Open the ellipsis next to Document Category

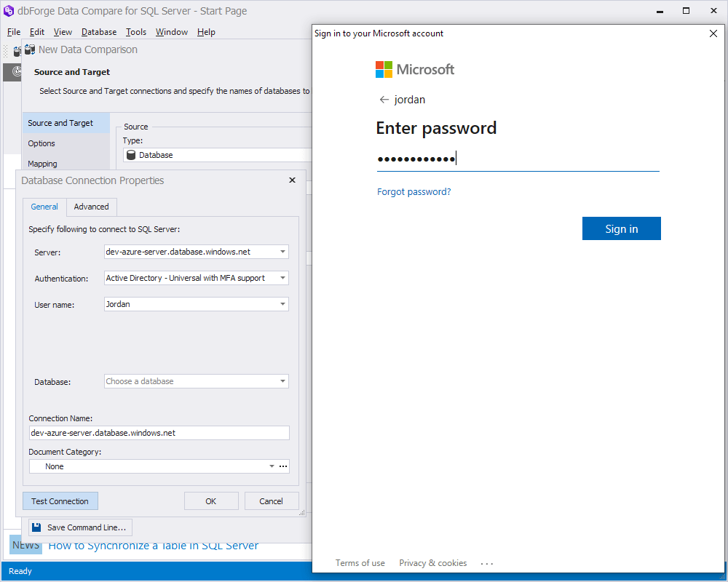click(282, 466)
